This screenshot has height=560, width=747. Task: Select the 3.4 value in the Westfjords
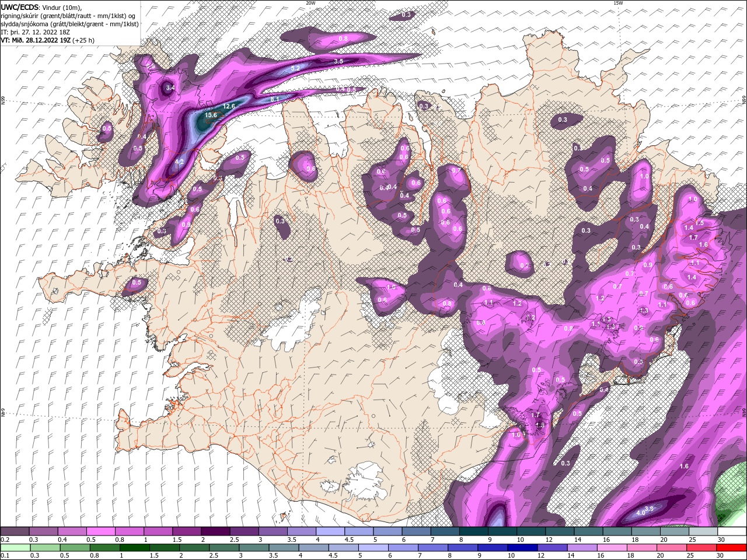coord(170,88)
